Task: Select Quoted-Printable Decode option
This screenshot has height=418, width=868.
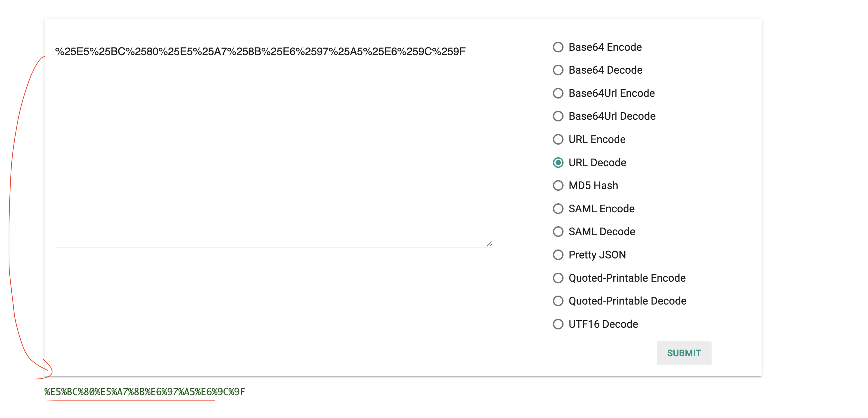Action: (558, 301)
